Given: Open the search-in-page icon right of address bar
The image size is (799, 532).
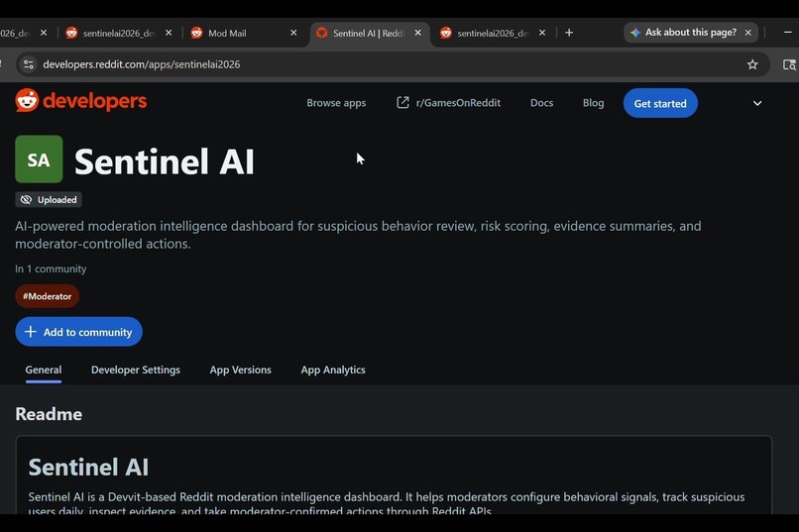Looking at the screenshot, I should coord(789,64).
